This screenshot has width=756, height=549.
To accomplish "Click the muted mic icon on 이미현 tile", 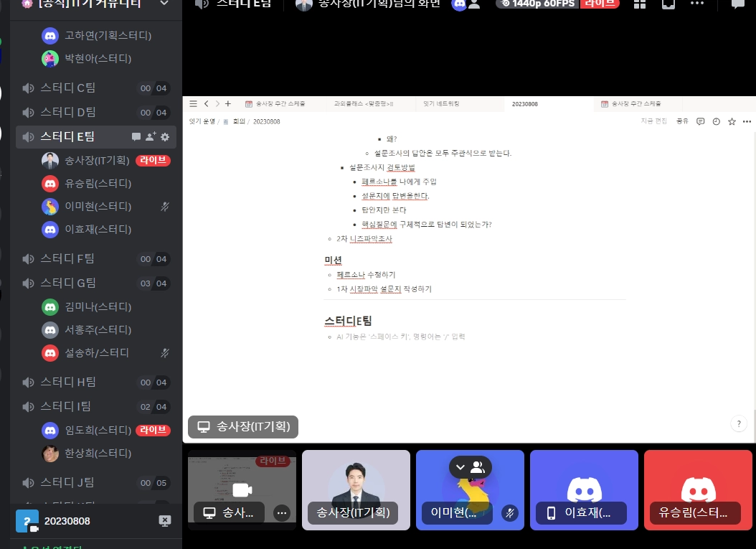I will click(510, 513).
